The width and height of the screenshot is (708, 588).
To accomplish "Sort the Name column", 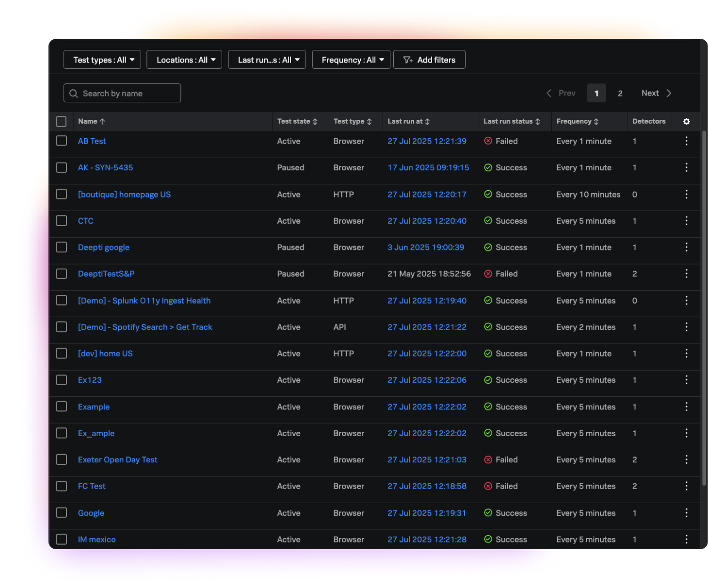I will pos(91,121).
